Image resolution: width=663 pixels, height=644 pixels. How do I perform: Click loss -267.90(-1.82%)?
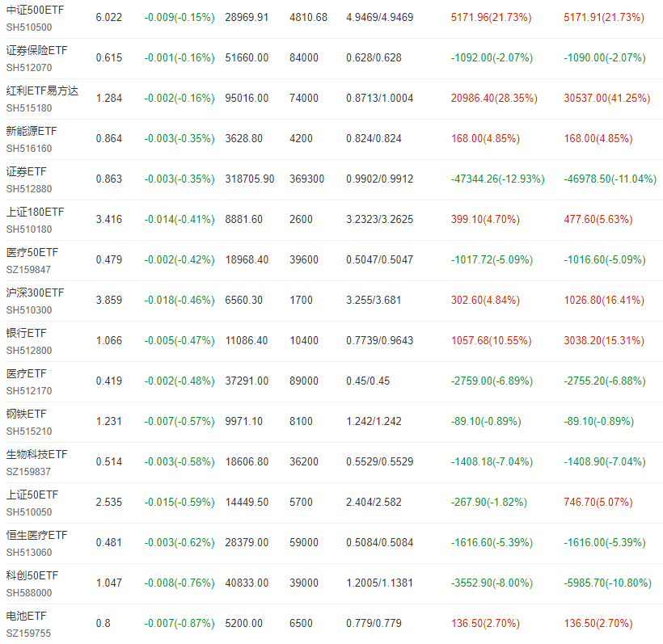(x=489, y=502)
